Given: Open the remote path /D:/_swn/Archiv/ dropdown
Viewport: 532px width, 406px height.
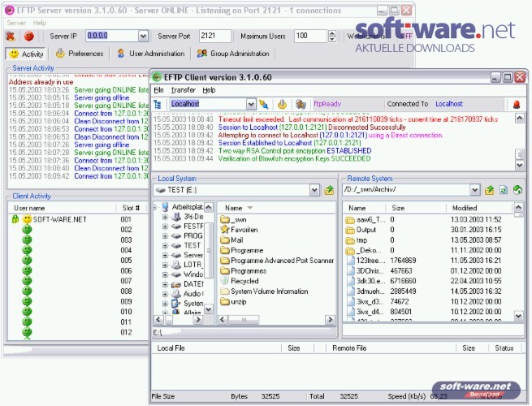Looking at the screenshot, I should 474,190.
